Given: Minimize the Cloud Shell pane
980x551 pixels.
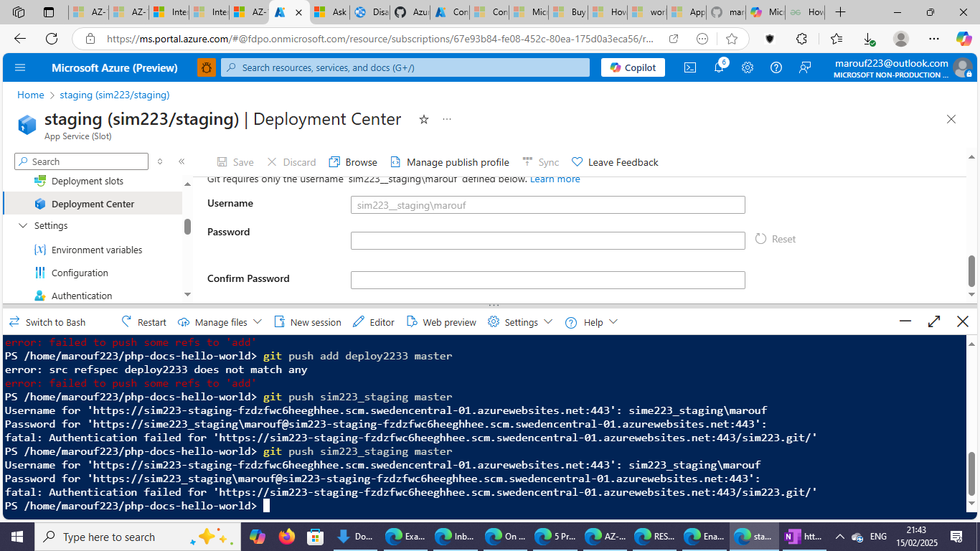Looking at the screenshot, I should click(x=905, y=321).
